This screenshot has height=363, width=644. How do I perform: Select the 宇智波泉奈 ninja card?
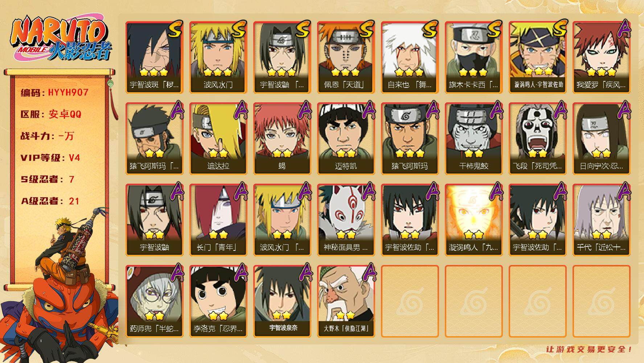coord(282,301)
